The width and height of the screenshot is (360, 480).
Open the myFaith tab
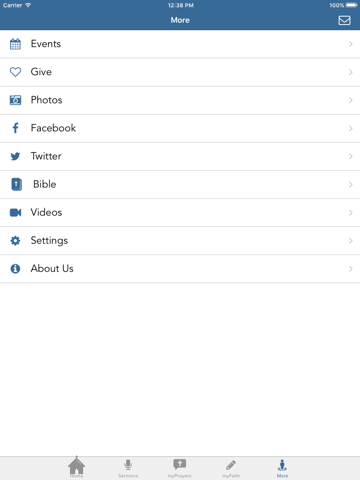pyautogui.click(x=231, y=468)
